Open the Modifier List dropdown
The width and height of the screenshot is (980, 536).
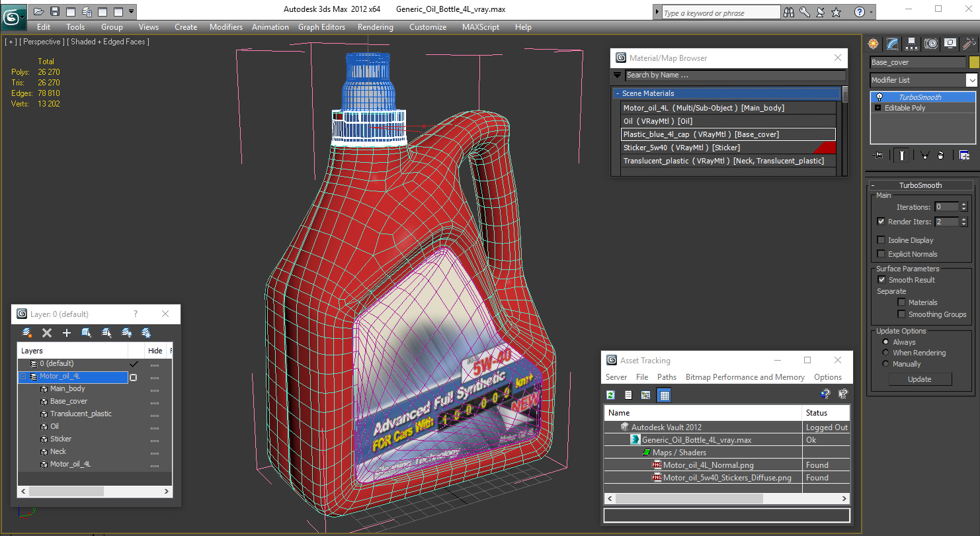pos(971,80)
